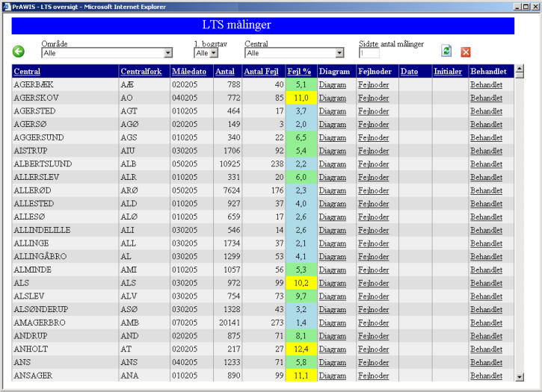This screenshot has width=542, height=392.
Task: Sort by Initialer column header
Action: [x=448, y=72]
